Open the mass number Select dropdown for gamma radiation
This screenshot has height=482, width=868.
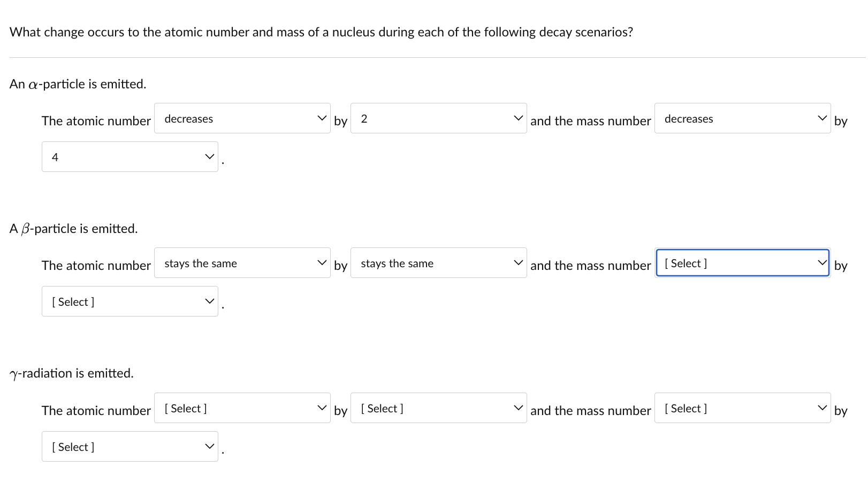coord(742,408)
